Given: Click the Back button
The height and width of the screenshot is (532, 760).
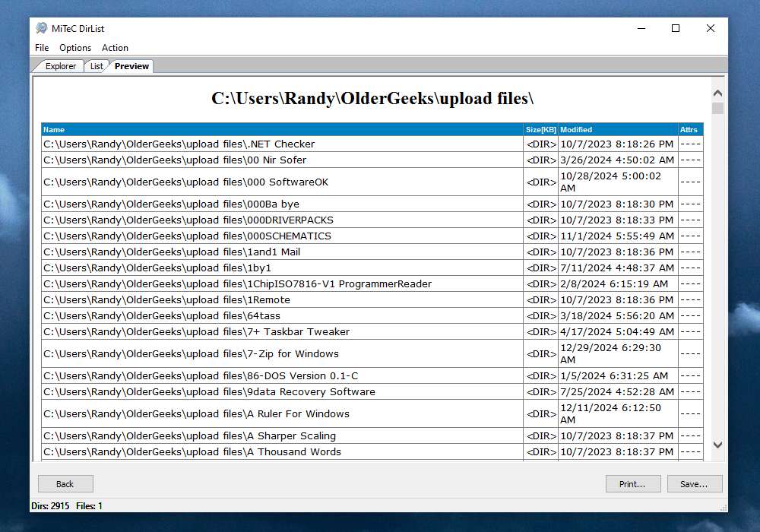Looking at the screenshot, I should click(x=65, y=484).
